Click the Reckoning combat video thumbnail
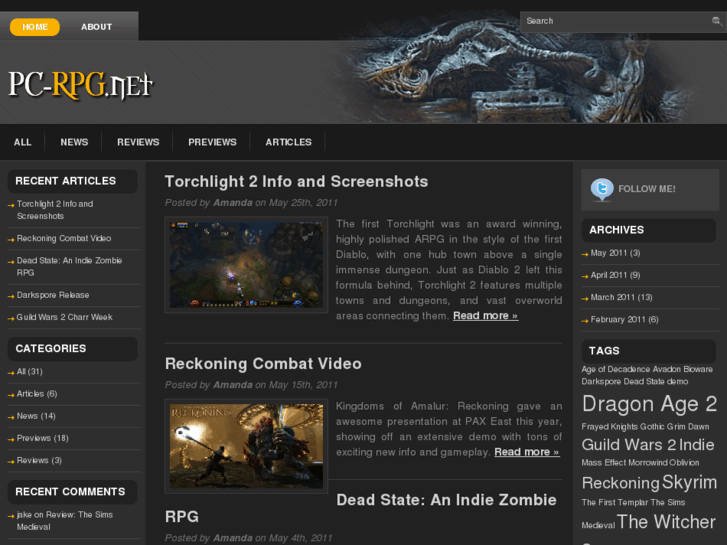727x545 pixels. [x=245, y=446]
